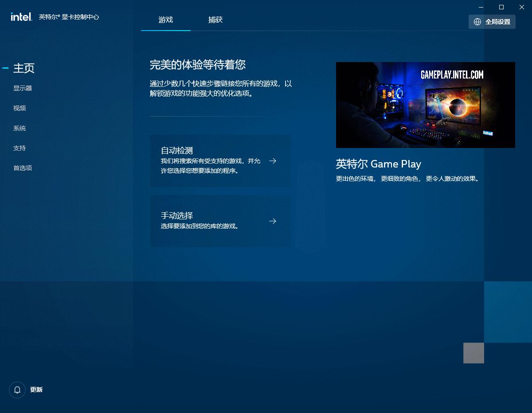Open the 显示器 section in the sidebar
Viewport: 532px width, 413px height.
tap(23, 88)
